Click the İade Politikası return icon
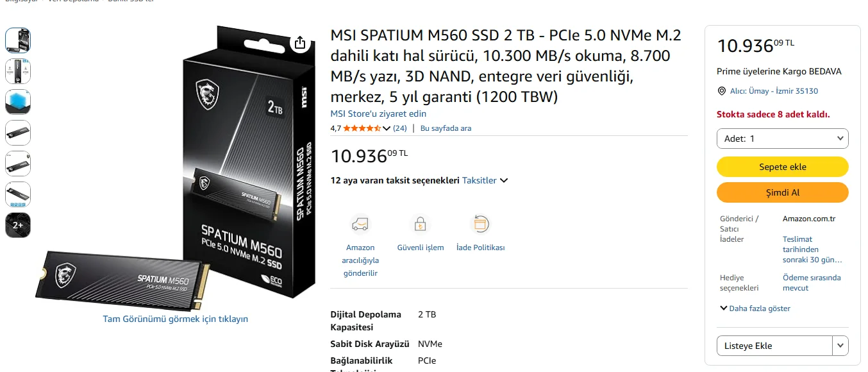Viewport: 868px width, 372px height. [x=480, y=224]
